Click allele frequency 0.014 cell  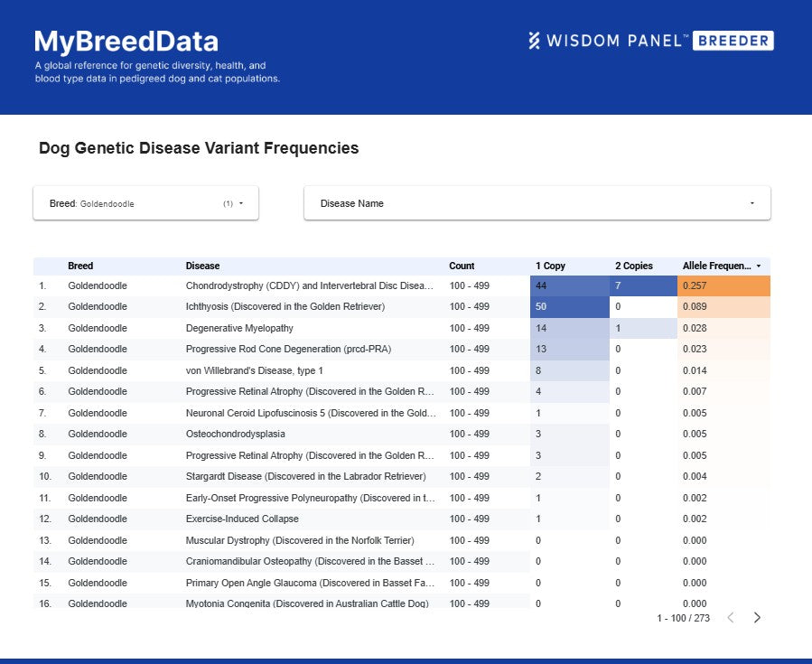(723, 370)
